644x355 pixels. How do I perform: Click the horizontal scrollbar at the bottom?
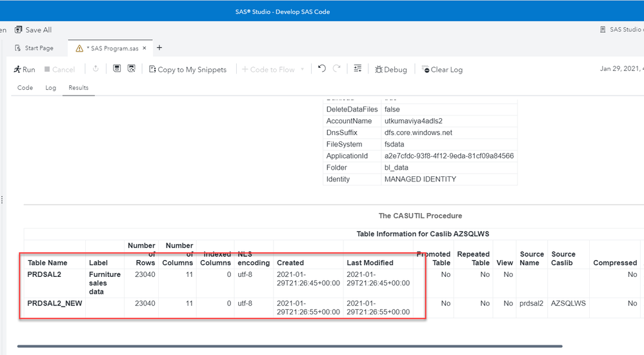289,347
